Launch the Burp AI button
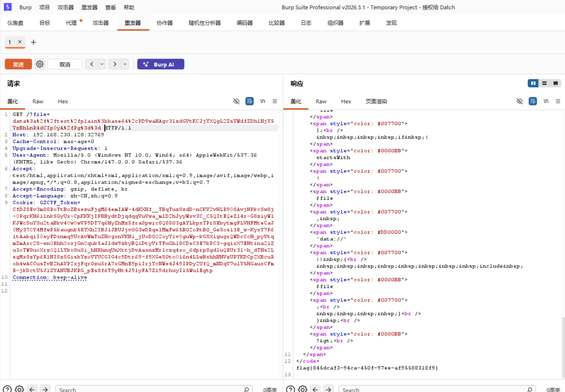The image size is (565, 392). [x=161, y=64]
